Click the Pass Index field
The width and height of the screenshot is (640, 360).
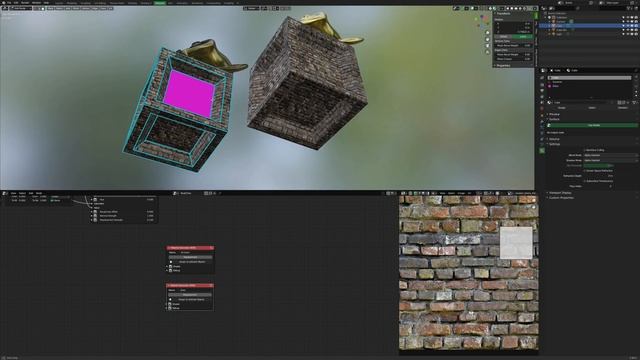[599, 186]
